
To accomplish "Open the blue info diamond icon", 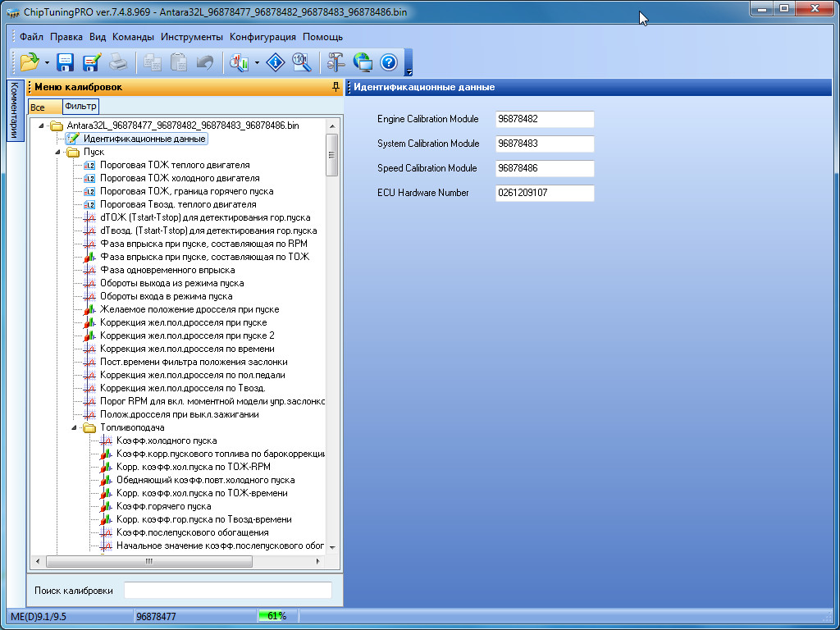I will pos(276,62).
